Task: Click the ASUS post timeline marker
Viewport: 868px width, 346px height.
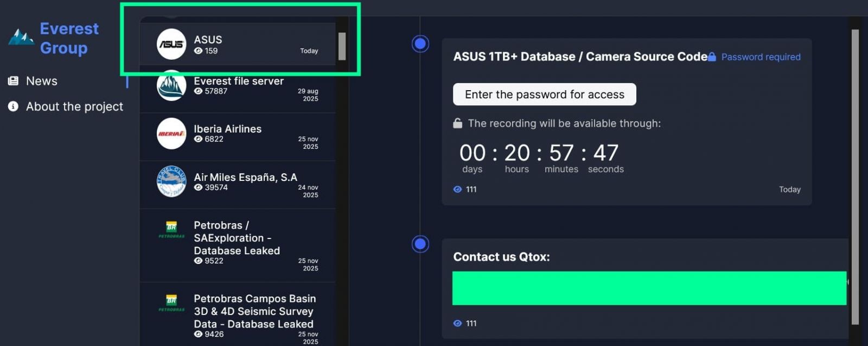Action: pos(420,43)
